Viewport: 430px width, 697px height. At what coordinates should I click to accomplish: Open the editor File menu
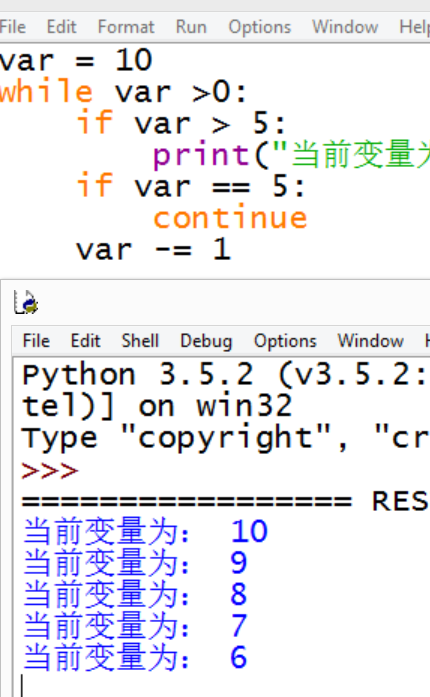12,27
